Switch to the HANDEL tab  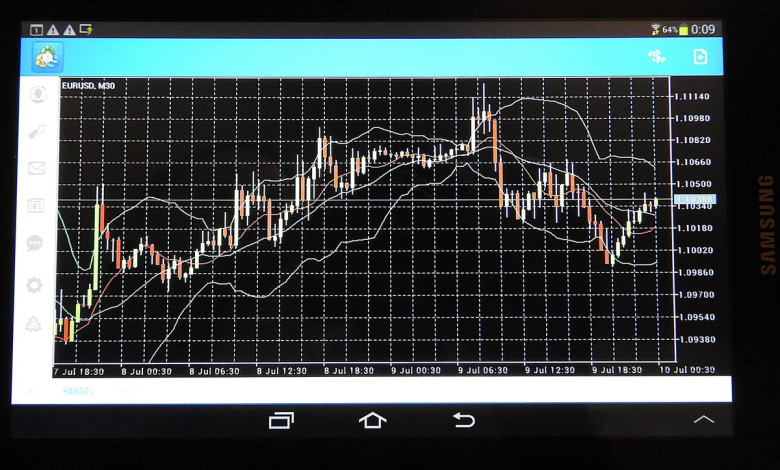click(78, 391)
